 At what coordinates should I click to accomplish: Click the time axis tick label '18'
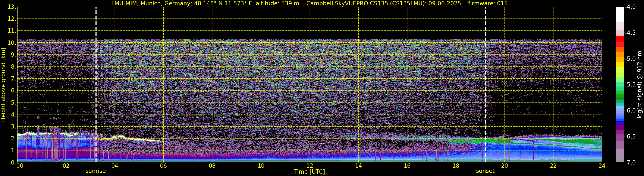pyautogui.click(x=456, y=166)
